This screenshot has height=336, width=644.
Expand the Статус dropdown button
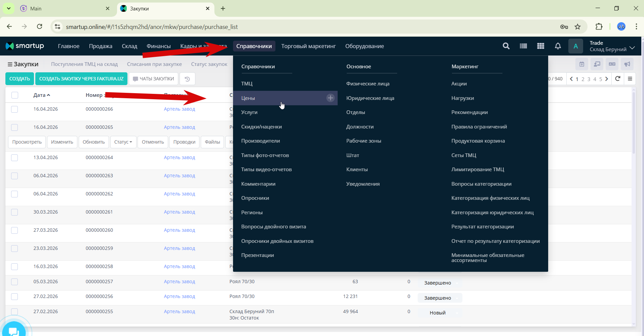point(123,142)
